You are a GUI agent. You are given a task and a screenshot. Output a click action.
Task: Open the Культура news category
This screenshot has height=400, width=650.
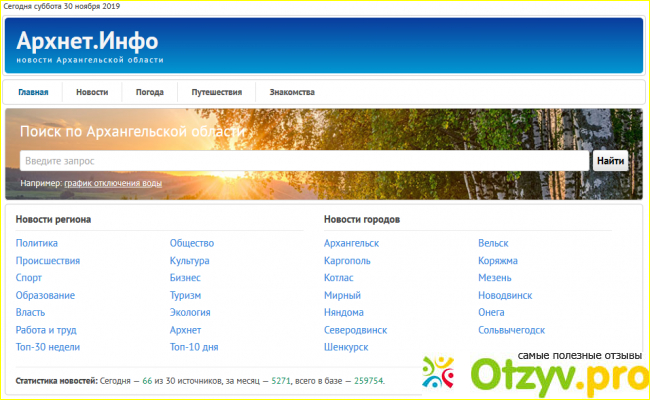point(189,260)
